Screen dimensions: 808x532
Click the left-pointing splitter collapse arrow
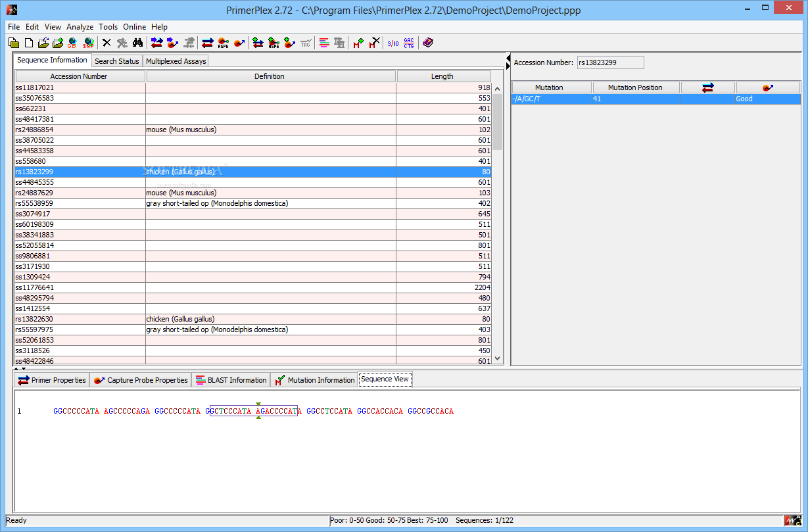(508, 59)
